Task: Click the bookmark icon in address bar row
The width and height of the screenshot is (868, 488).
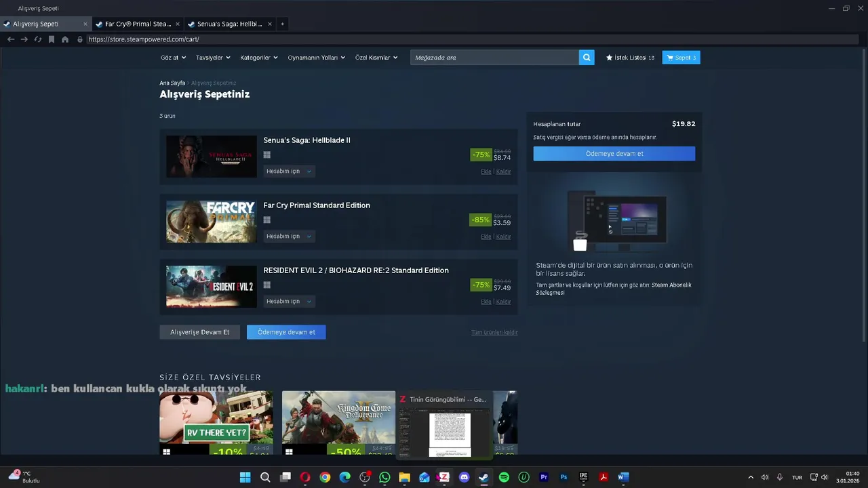Action: [52, 39]
